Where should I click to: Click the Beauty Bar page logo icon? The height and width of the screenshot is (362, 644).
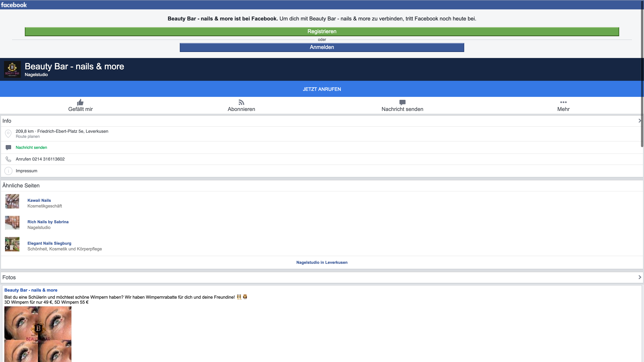12,69
